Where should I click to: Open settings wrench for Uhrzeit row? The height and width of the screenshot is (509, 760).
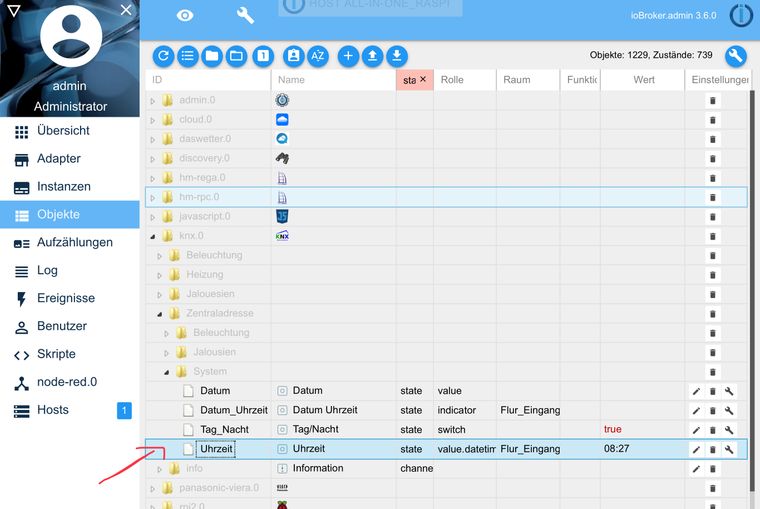729,449
